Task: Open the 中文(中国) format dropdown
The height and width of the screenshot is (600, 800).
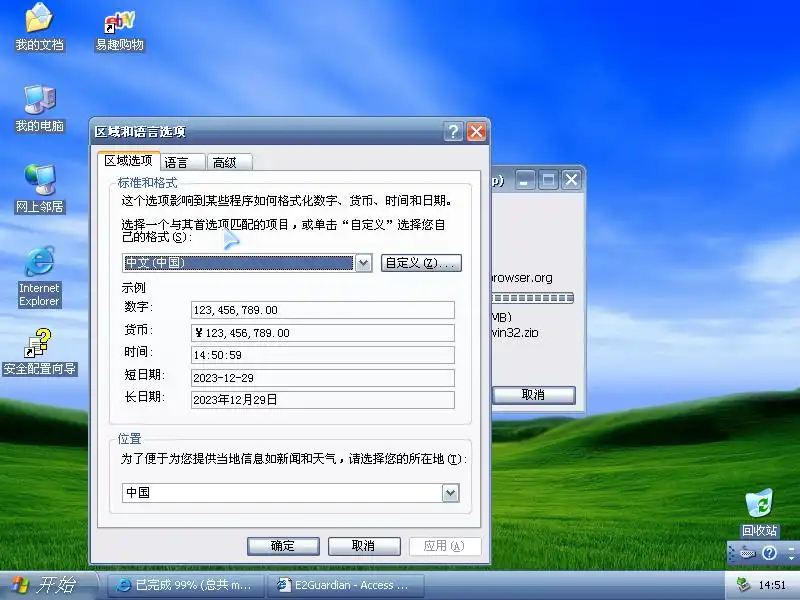Action: pos(363,263)
